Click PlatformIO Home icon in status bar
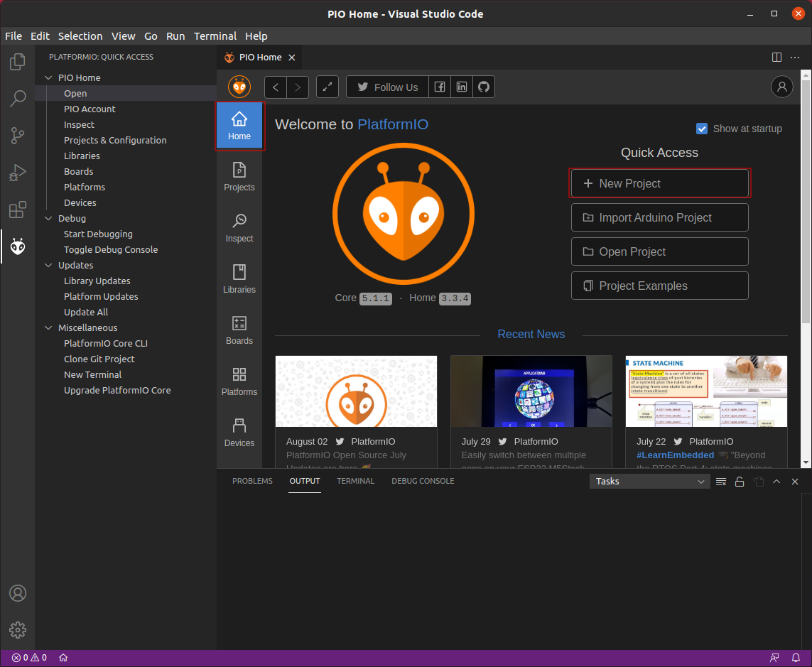This screenshot has width=812, height=667. (x=63, y=658)
